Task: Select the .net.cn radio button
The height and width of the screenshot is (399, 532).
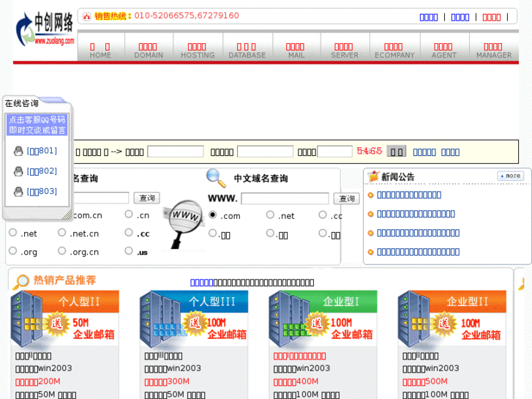Action: point(61,232)
